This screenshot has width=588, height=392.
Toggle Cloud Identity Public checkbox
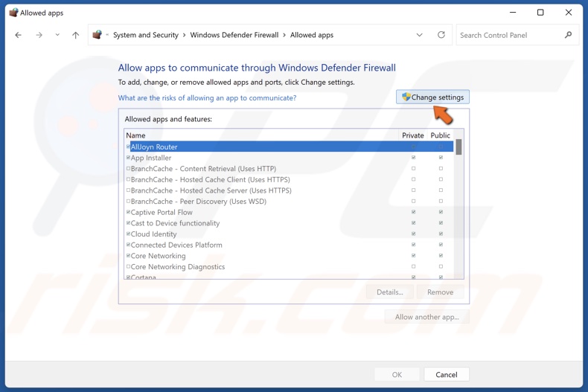pyautogui.click(x=441, y=234)
